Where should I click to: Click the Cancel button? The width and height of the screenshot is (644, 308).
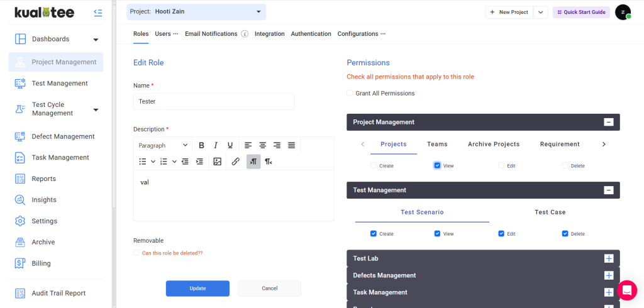tap(269, 288)
